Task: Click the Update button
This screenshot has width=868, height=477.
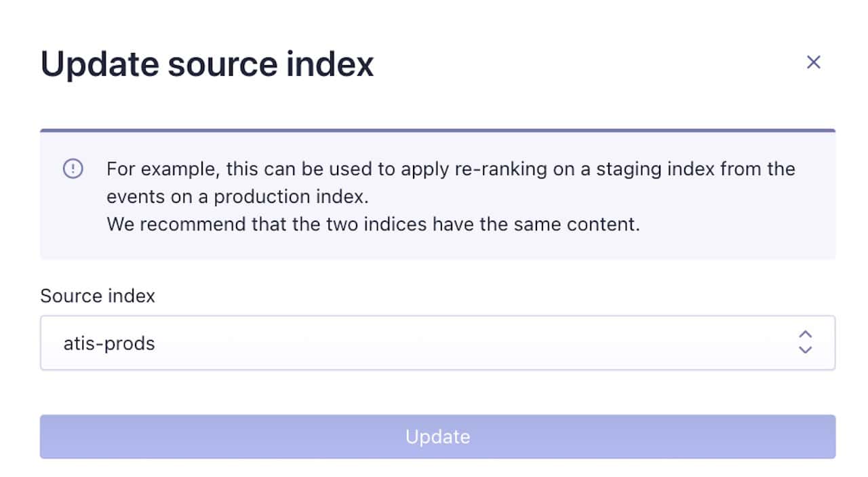Action: 437,436
